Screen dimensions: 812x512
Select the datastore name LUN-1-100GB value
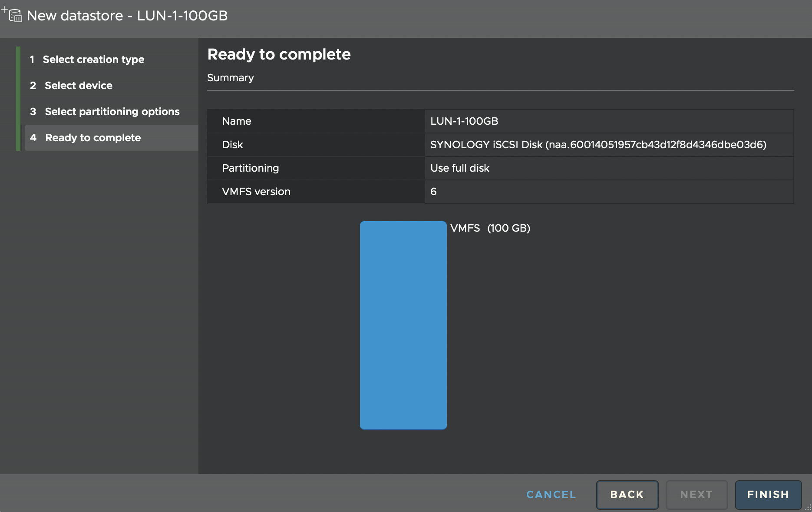pos(464,121)
